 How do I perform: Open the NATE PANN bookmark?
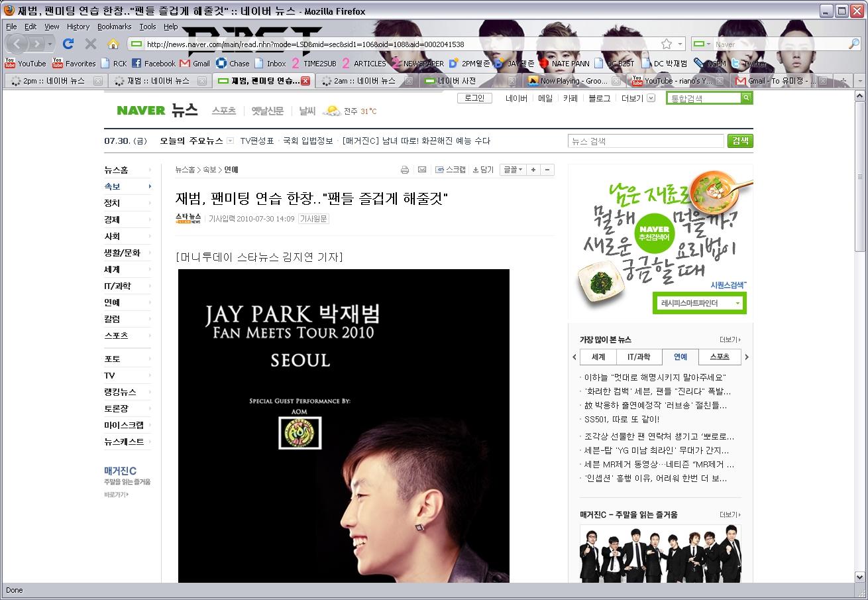click(564, 64)
